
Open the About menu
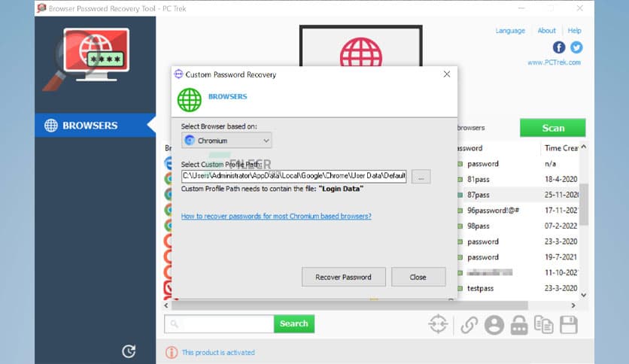(546, 31)
